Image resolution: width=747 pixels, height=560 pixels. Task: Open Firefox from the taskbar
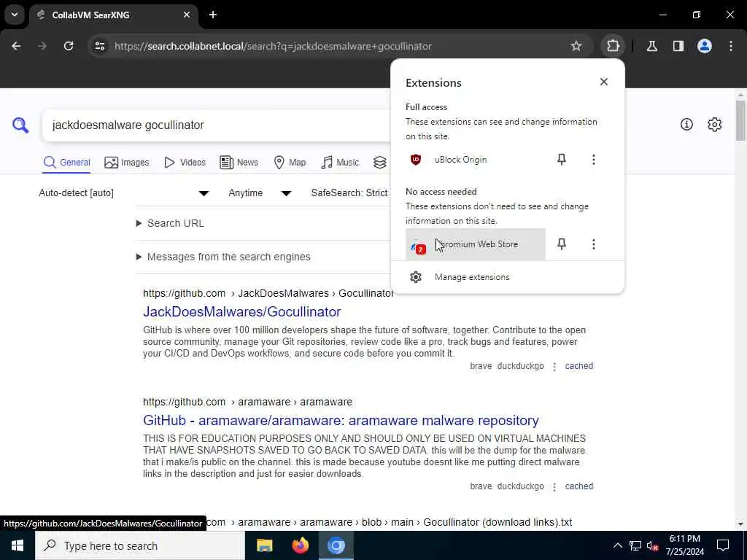coord(300,545)
